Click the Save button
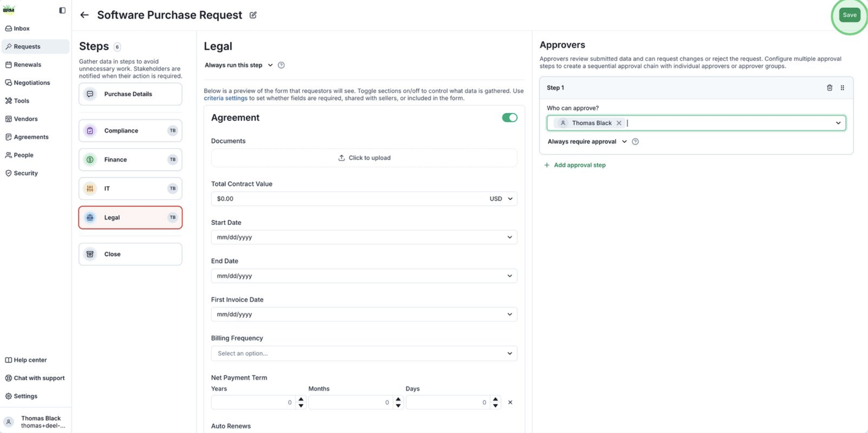The width and height of the screenshot is (868, 433). click(x=850, y=15)
